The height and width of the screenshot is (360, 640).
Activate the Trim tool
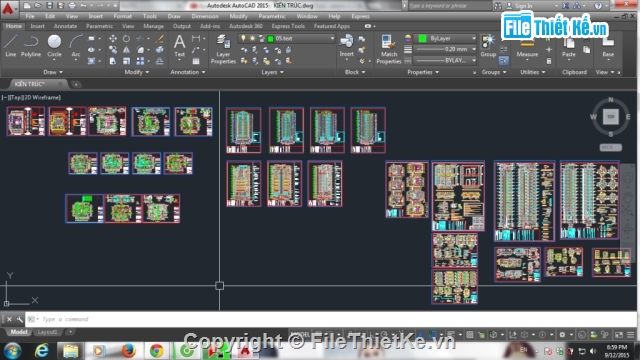pyautogui.click(x=140, y=38)
